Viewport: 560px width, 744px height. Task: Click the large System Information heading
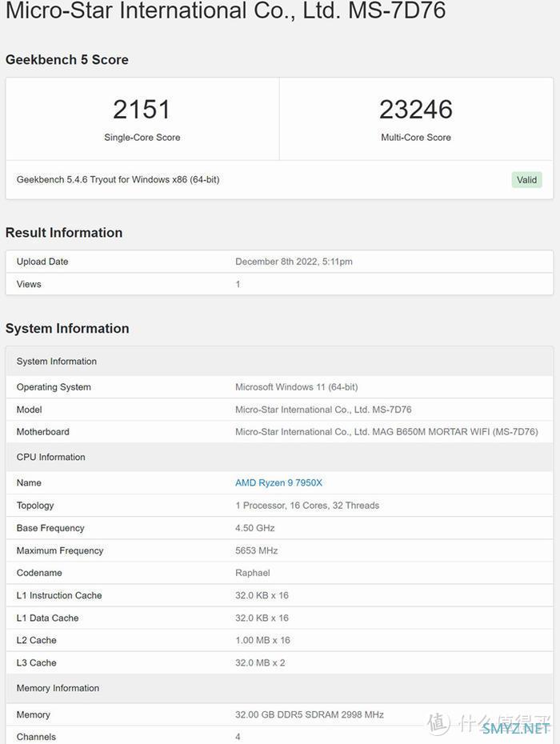[67, 328]
